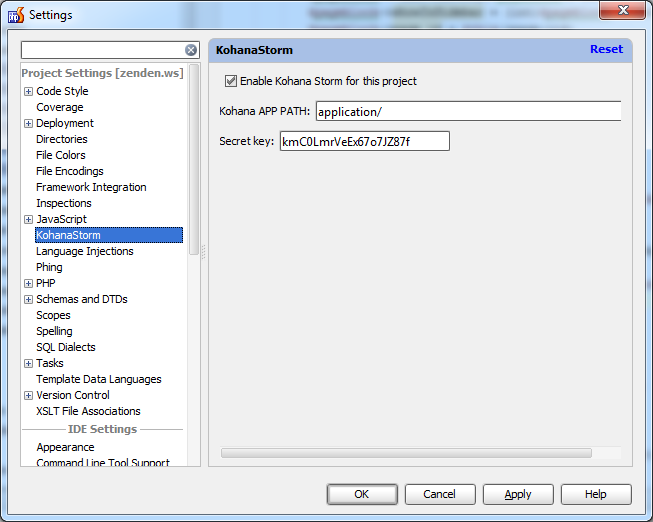Click the Reset link

pos(606,49)
